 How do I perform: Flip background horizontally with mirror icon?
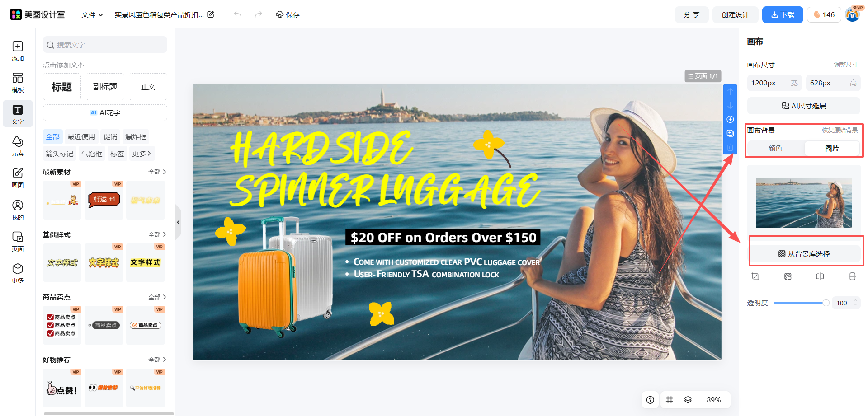click(820, 276)
